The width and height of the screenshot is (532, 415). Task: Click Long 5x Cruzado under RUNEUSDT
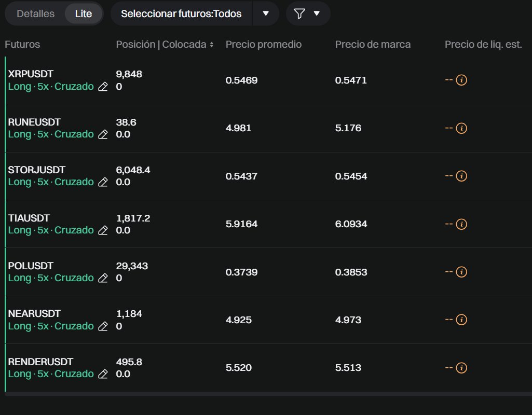coord(51,134)
